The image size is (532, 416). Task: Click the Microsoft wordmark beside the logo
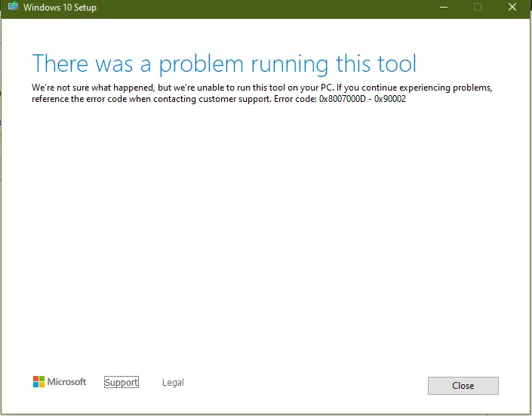click(66, 382)
